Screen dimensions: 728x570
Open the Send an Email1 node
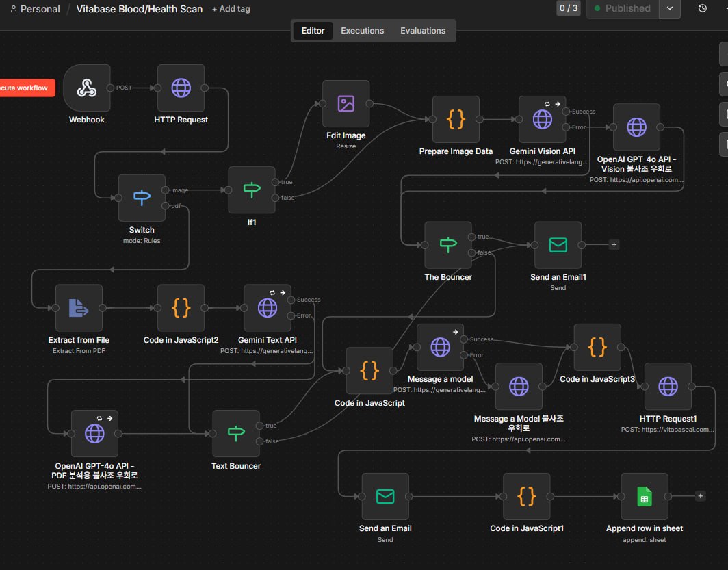click(558, 244)
